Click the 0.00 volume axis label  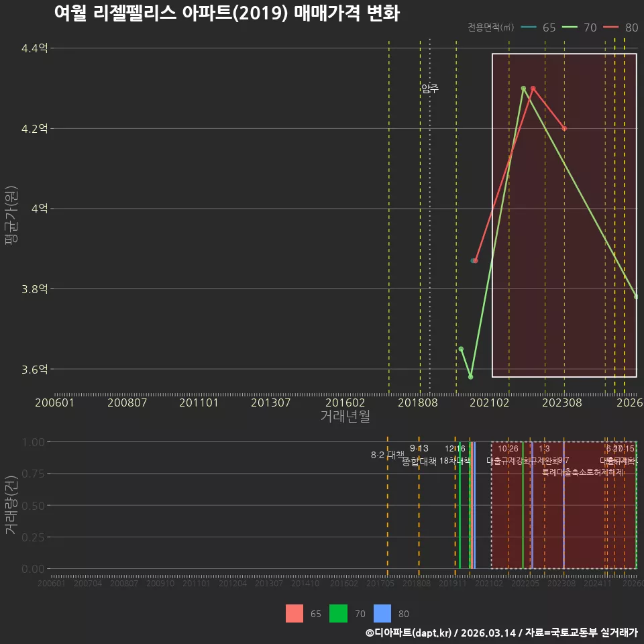point(34,569)
